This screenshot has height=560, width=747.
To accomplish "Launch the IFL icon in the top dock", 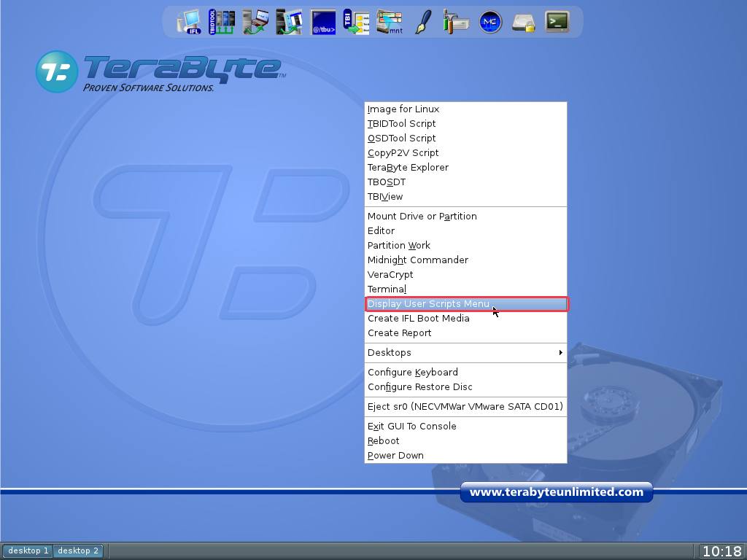I will 190,22.
